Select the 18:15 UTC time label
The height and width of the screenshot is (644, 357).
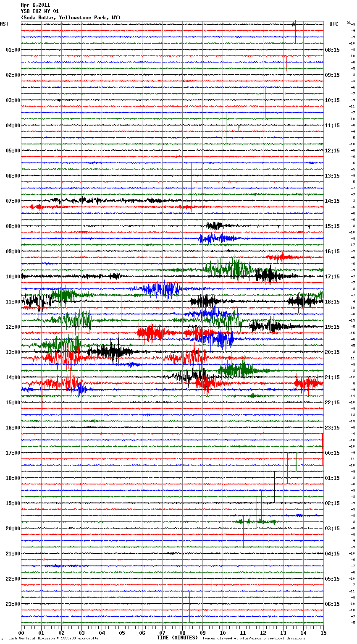point(332,302)
